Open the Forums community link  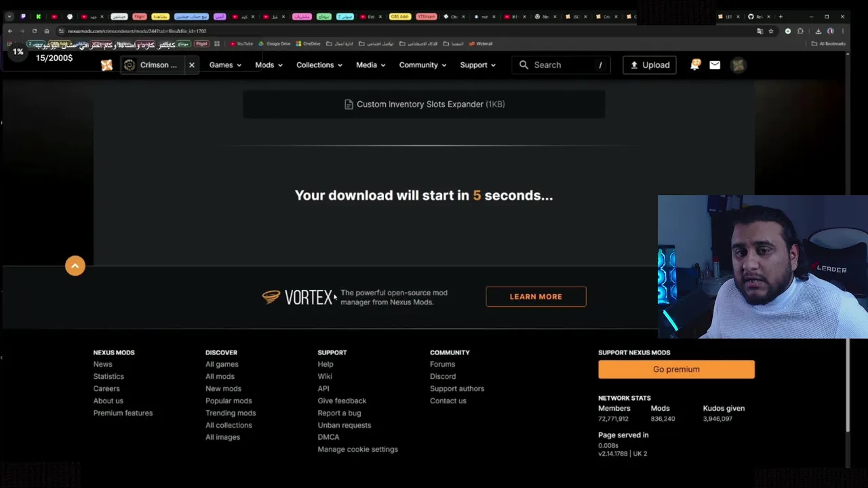point(442,365)
